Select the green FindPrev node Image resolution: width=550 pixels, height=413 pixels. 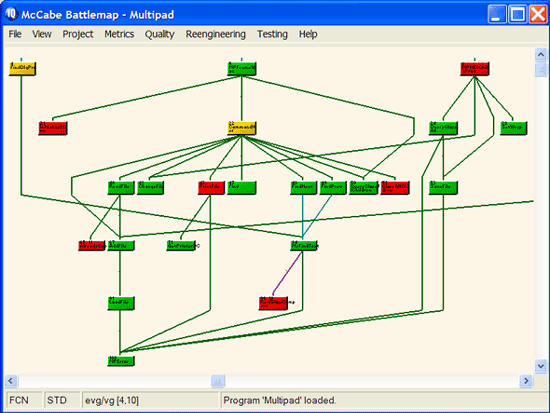pos(333,187)
